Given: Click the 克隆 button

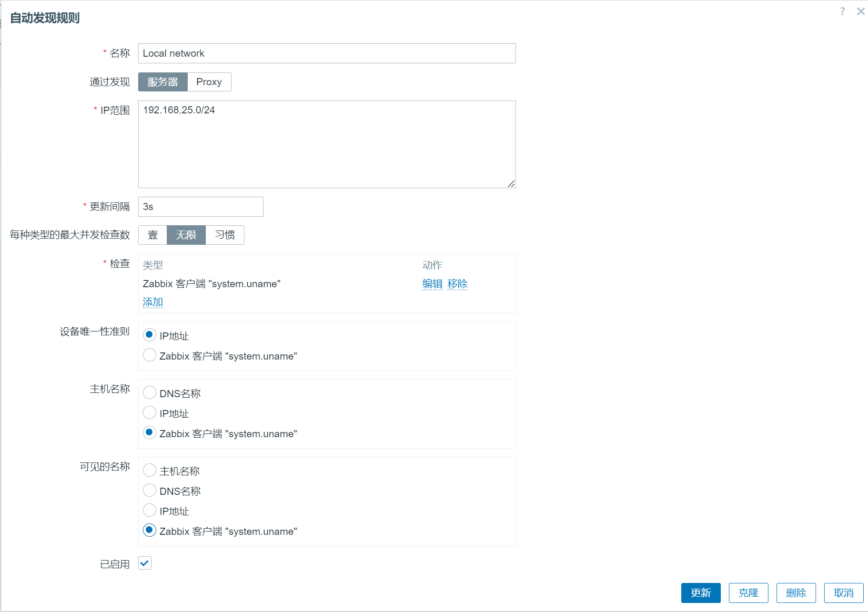Looking at the screenshot, I should click(748, 593).
